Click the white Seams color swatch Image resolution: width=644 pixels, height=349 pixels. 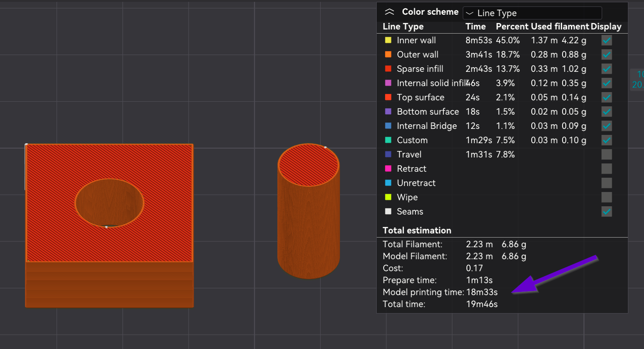[388, 211]
